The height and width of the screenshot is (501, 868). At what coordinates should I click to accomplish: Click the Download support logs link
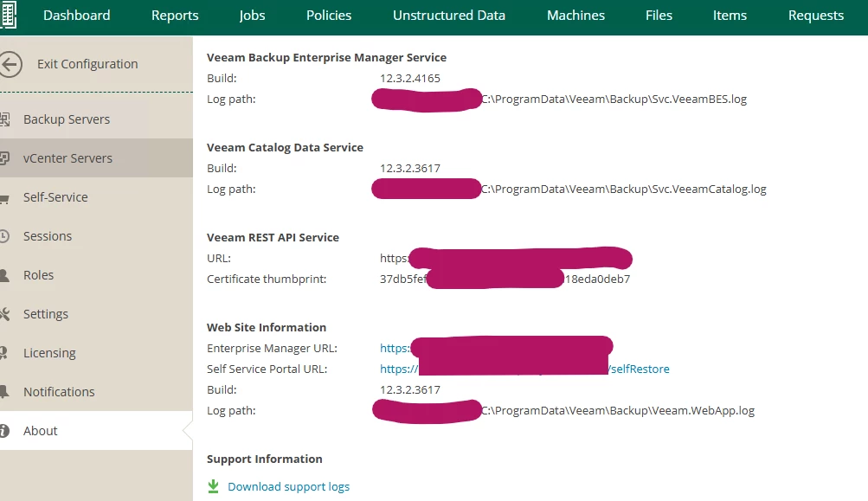click(x=288, y=486)
